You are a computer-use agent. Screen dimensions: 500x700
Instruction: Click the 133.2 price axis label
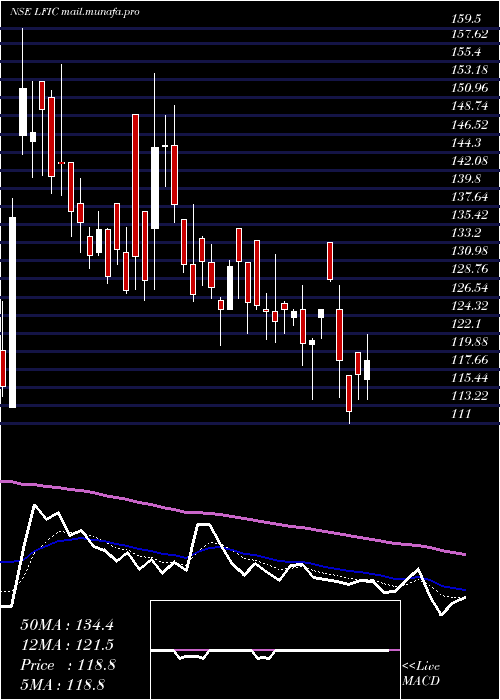(466, 233)
